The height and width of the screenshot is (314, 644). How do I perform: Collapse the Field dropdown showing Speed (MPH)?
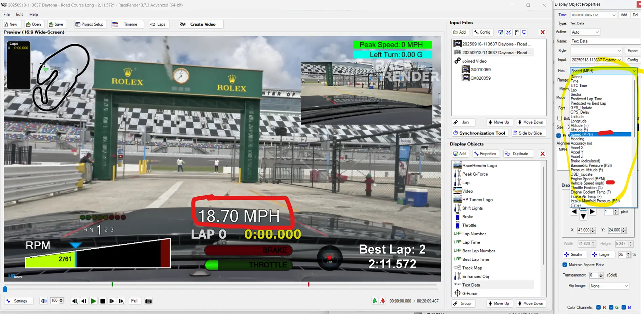pos(604,71)
